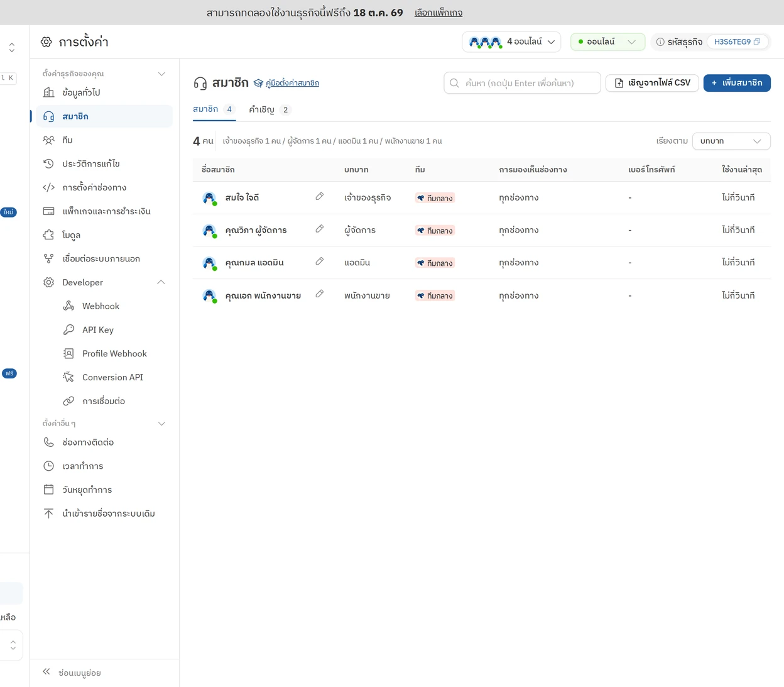
Task: Click ทีมกลาง team tag for คุณกมล แอดมิน
Action: click(x=435, y=263)
